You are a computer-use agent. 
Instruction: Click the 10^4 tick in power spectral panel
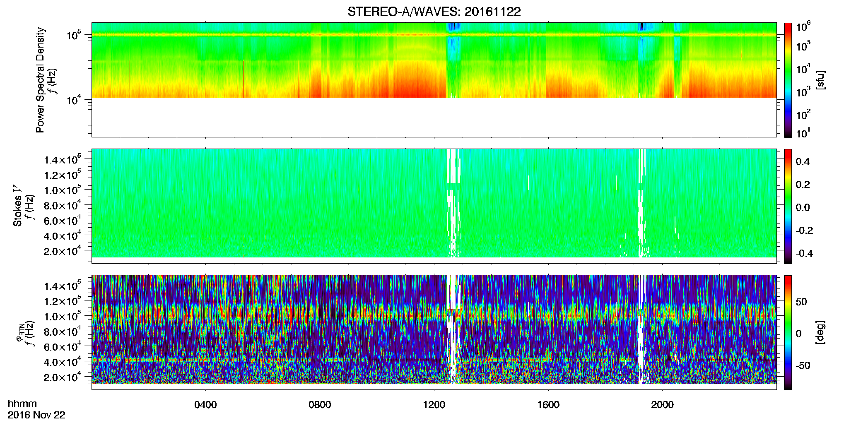click(x=74, y=100)
